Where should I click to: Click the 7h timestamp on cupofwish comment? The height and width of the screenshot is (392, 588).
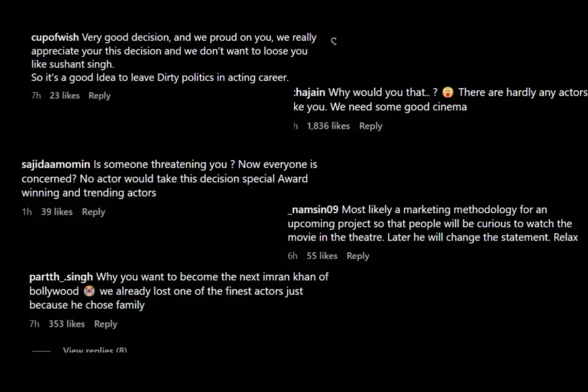[x=36, y=96]
